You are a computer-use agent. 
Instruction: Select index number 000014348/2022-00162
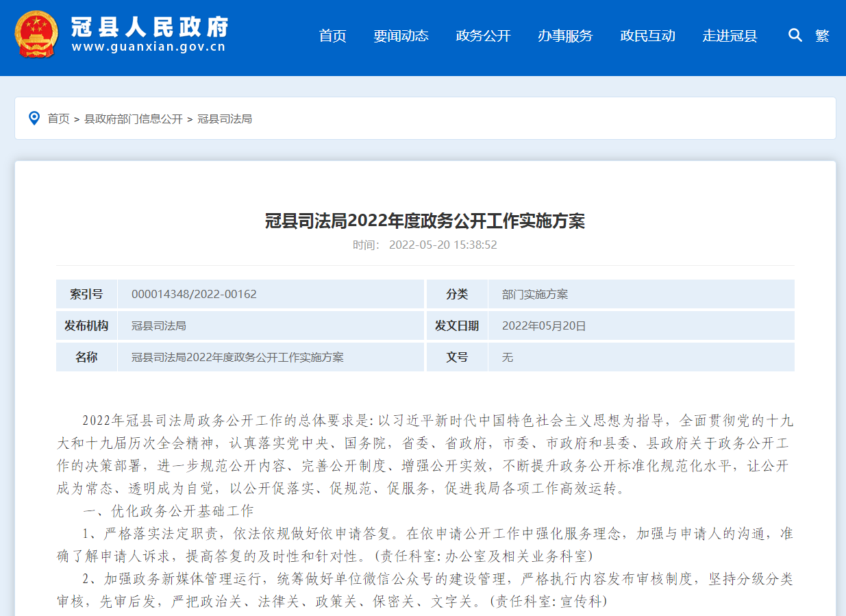pyautogui.click(x=194, y=294)
